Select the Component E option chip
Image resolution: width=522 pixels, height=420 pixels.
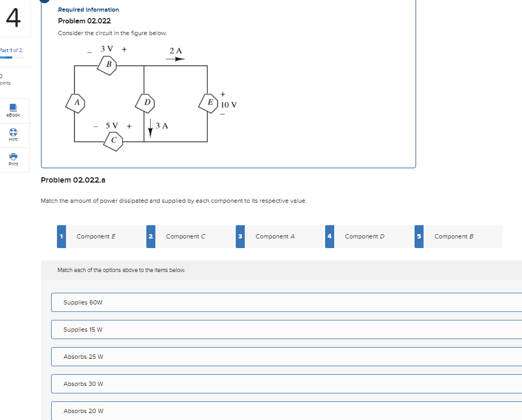click(96, 236)
